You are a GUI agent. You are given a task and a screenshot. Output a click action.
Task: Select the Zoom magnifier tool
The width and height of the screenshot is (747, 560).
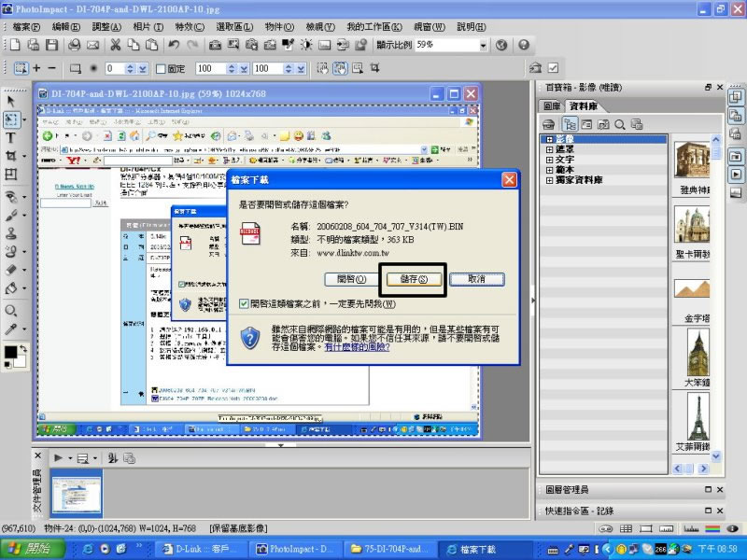10,311
